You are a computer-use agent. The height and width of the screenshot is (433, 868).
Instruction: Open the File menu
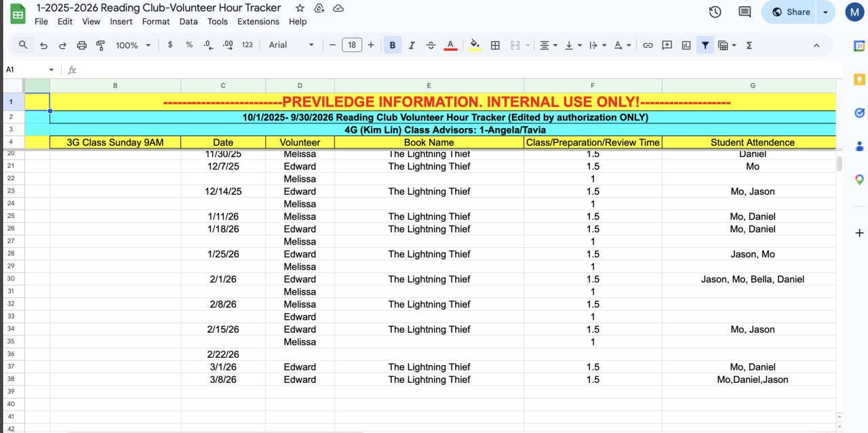pos(41,22)
